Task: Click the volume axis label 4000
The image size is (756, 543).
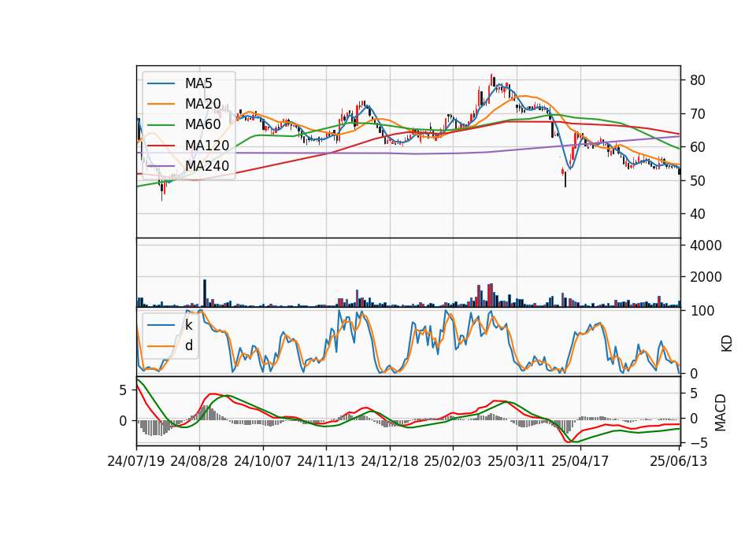Action: 706,246
